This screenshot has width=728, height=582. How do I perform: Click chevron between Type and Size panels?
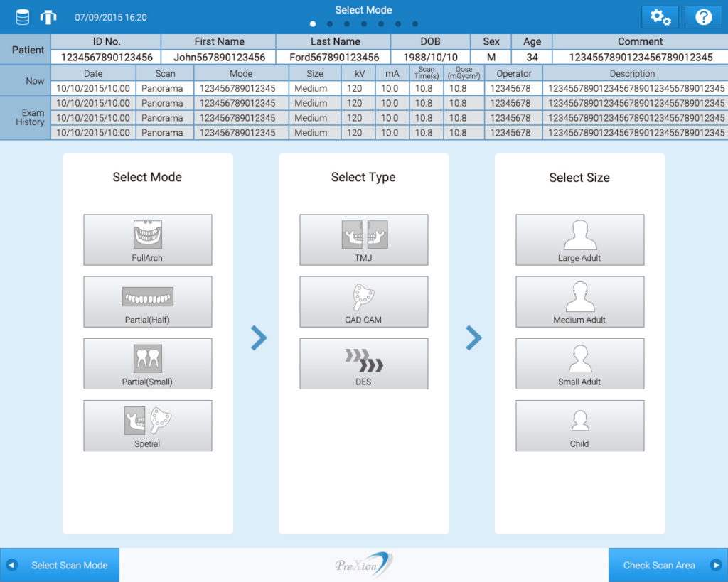[473, 338]
